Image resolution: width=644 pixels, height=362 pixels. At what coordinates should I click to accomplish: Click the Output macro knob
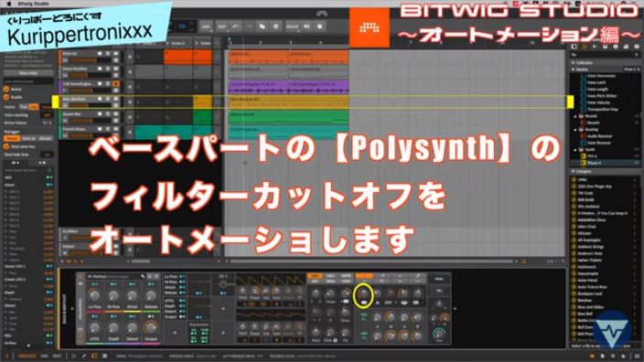coord(151,327)
